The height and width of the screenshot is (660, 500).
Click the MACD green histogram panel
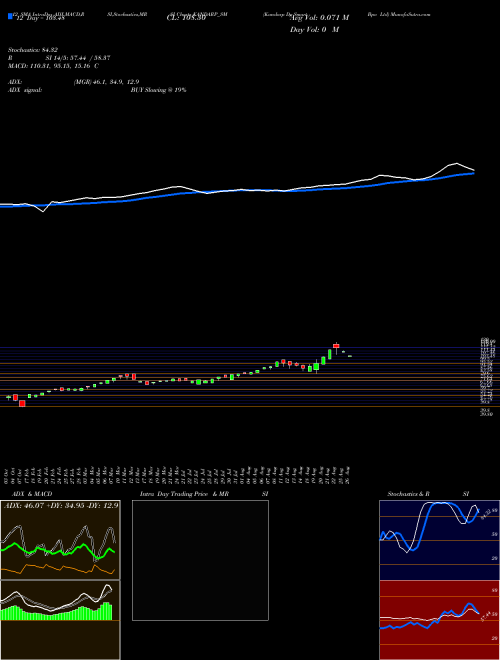(x=60, y=620)
